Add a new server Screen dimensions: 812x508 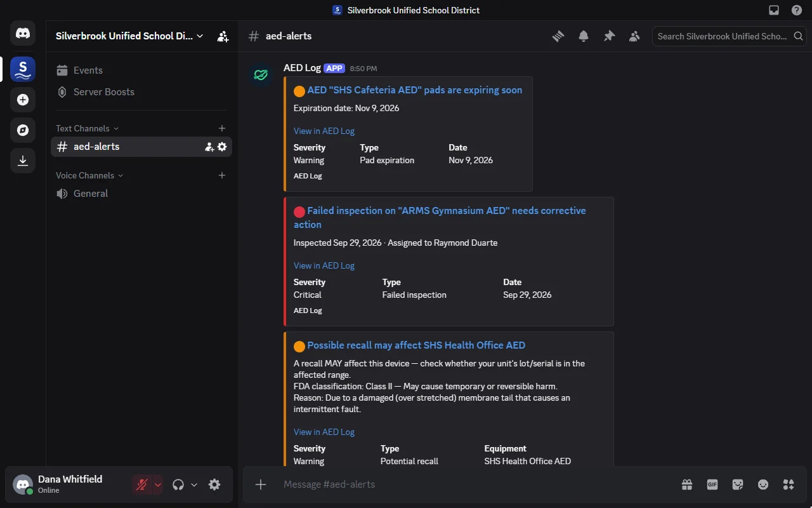23,100
